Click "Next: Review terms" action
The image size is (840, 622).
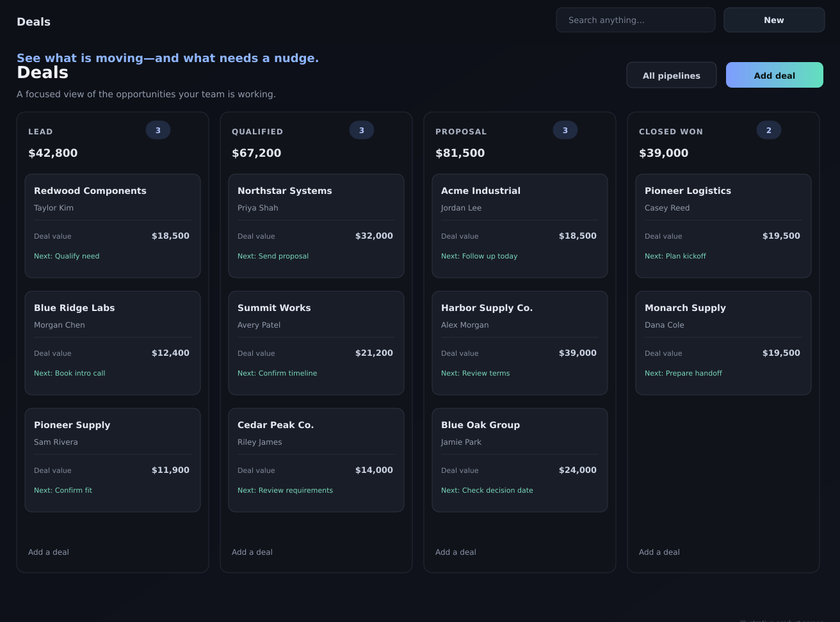(476, 373)
